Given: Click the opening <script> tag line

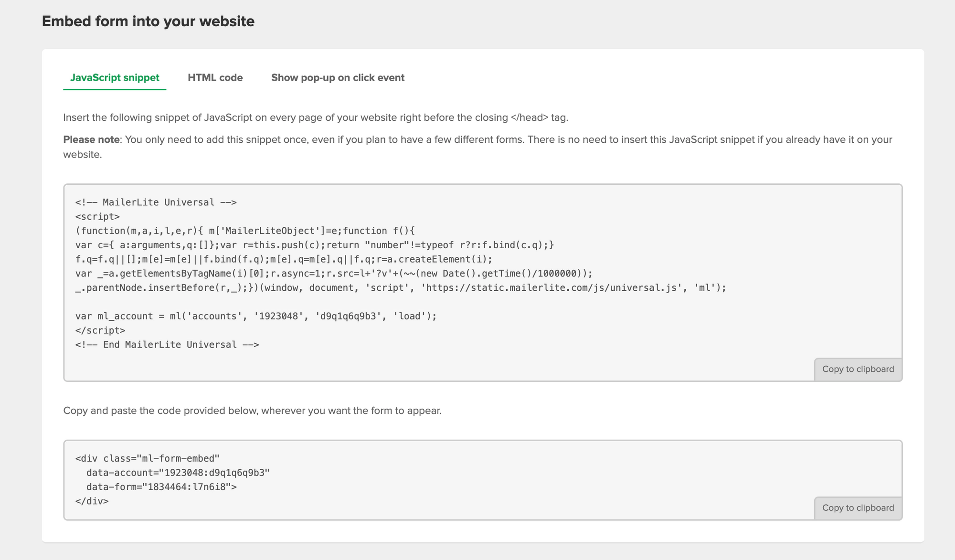Looking at the screenshot, I should 97,217.
